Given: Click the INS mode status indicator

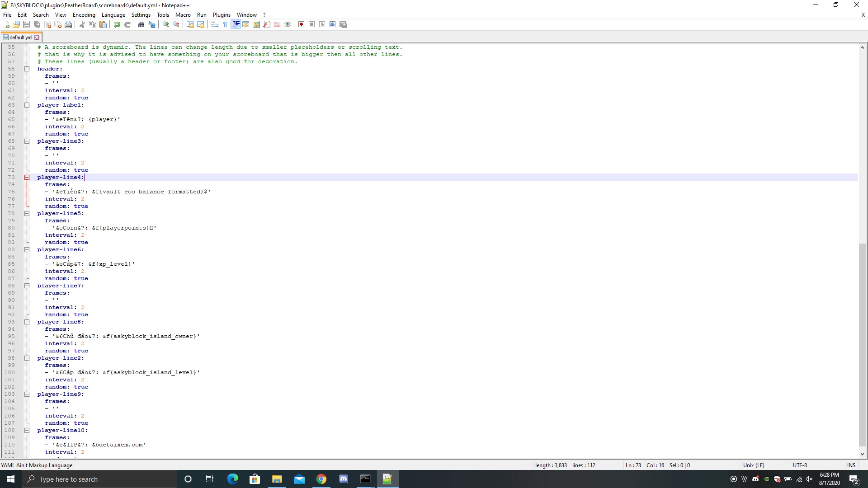Looking at the screenshot, I should click(851, 465).
